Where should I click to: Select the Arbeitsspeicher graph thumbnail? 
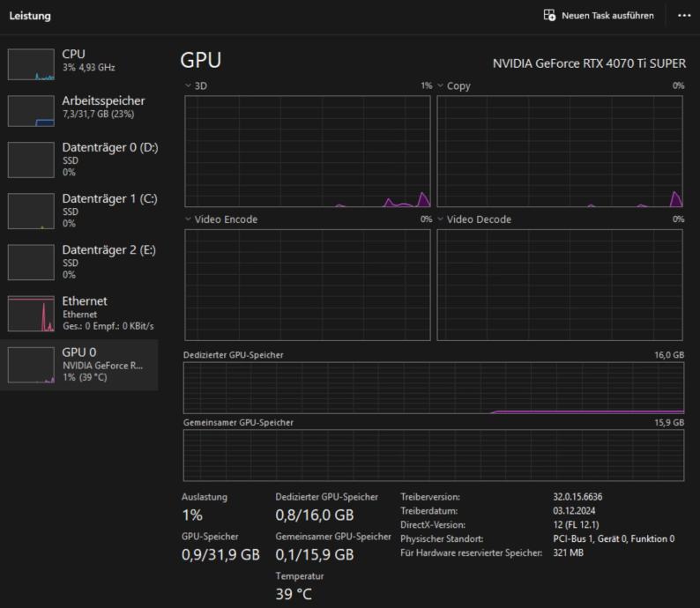(x=31, y=111)
